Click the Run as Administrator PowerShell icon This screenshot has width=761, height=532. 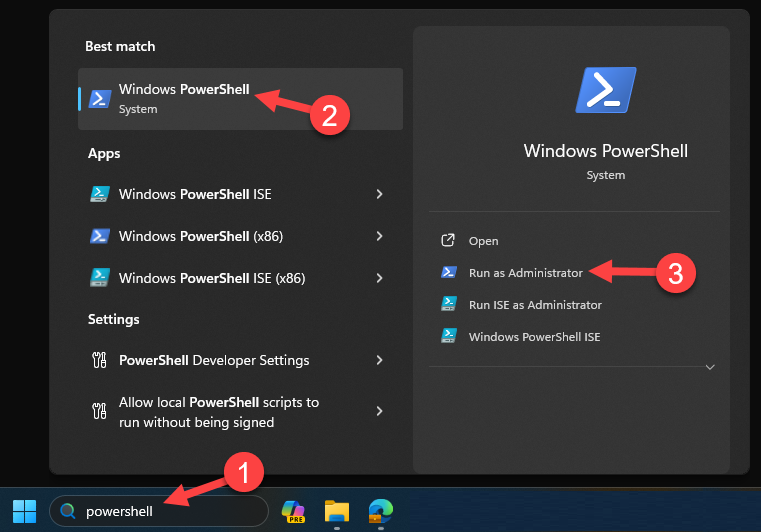coord(448,272)
